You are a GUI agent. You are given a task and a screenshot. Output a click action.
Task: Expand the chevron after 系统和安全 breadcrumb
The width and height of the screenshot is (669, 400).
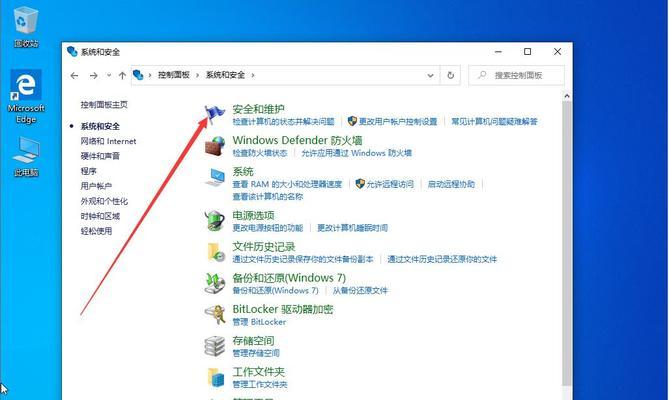(253, 75)
